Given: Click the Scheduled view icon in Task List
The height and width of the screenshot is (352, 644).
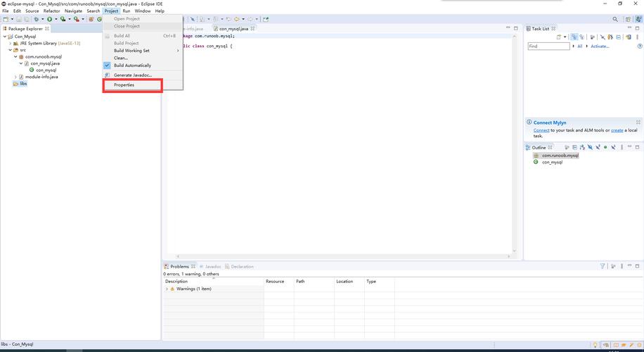Looking at the screenshot, I should coord(581,37).
